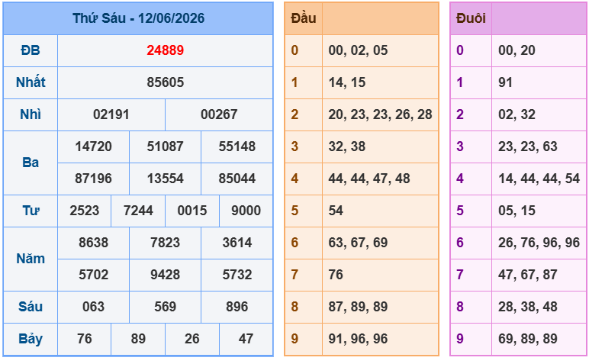Click the Đầu column header
The height and width of the screenshot is (364, 589).
[x=304, y=18]
